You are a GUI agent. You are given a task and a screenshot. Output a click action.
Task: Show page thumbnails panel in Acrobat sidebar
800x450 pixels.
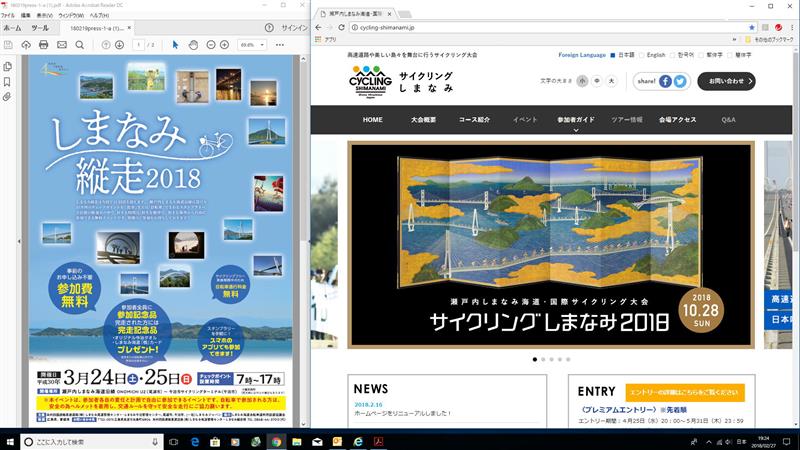tap(7, 66)
